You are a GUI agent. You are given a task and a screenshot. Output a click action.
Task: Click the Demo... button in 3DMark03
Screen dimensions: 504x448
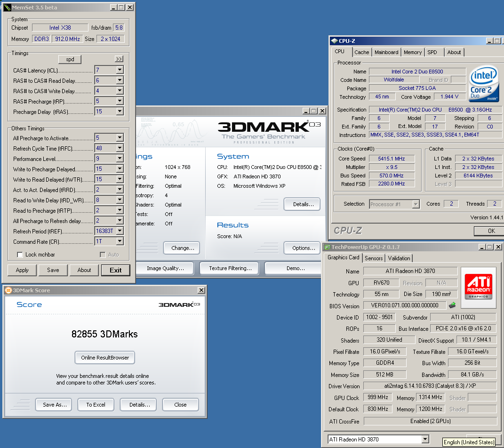pyautogui.click(x=294, y=268)
